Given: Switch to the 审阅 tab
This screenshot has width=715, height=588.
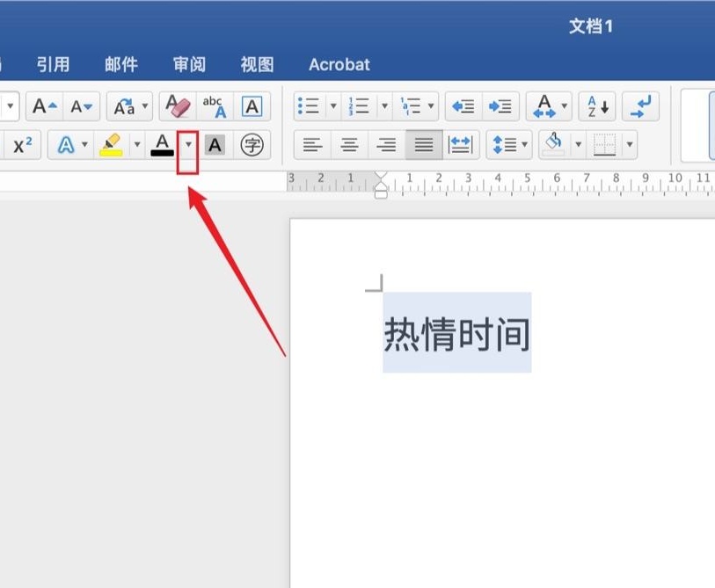Looking at the screenshot, I should pyautogui.click(x=189, y=65).
